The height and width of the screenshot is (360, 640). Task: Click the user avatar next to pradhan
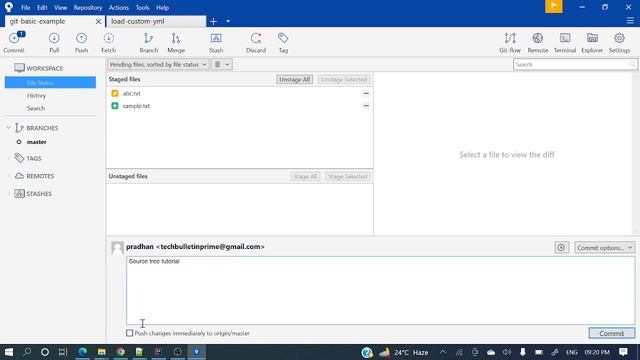pos(118,248)
